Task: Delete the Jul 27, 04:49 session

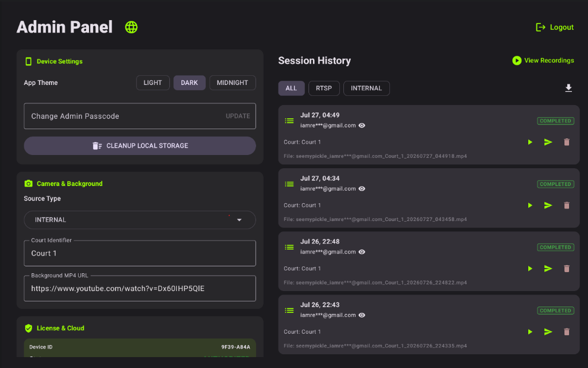Action: pos(567,142)
